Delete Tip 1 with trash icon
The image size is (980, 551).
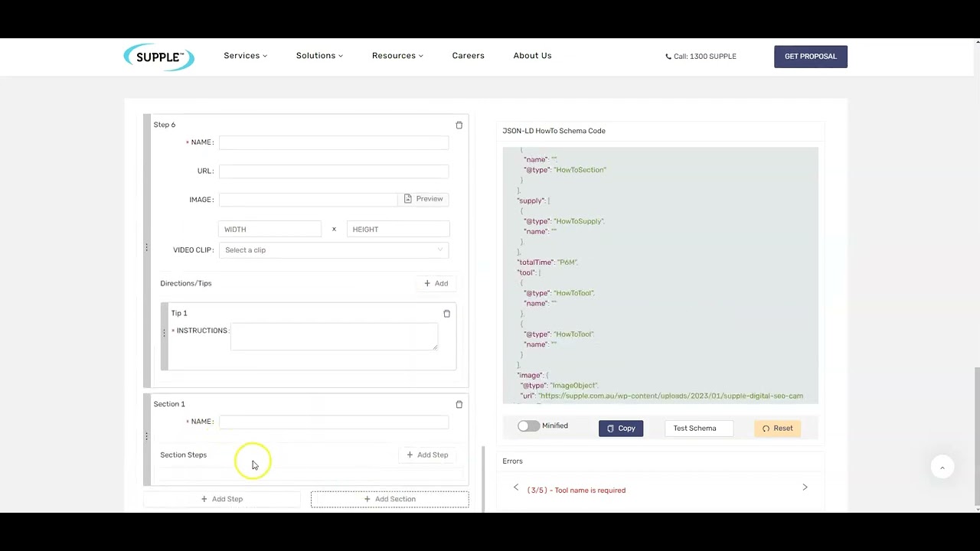pos(447,313)
